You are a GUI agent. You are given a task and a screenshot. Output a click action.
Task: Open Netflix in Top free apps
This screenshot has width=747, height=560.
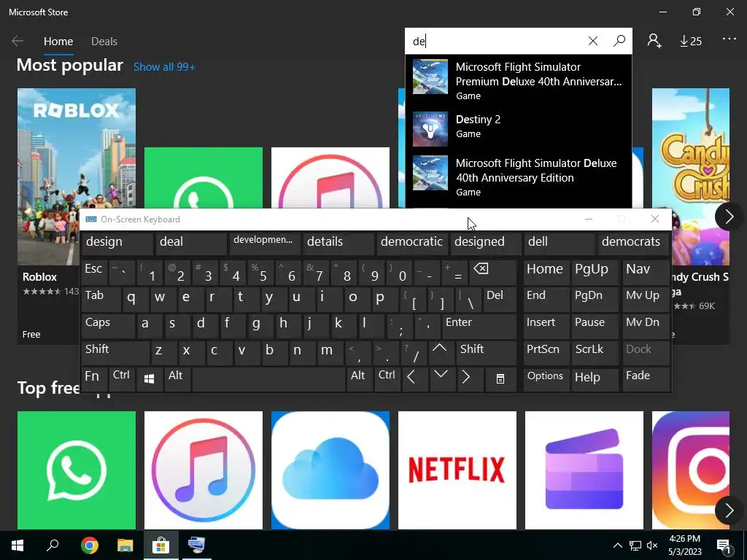457,470
